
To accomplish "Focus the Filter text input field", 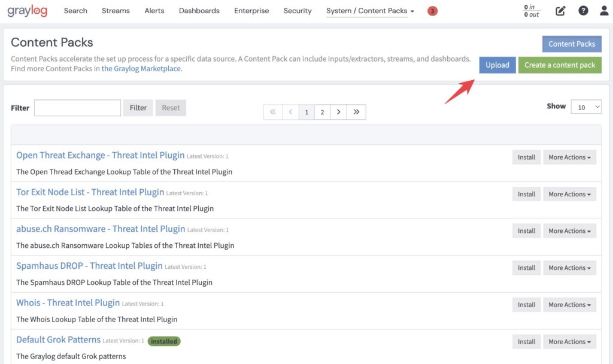I will (x=77, y=108).
